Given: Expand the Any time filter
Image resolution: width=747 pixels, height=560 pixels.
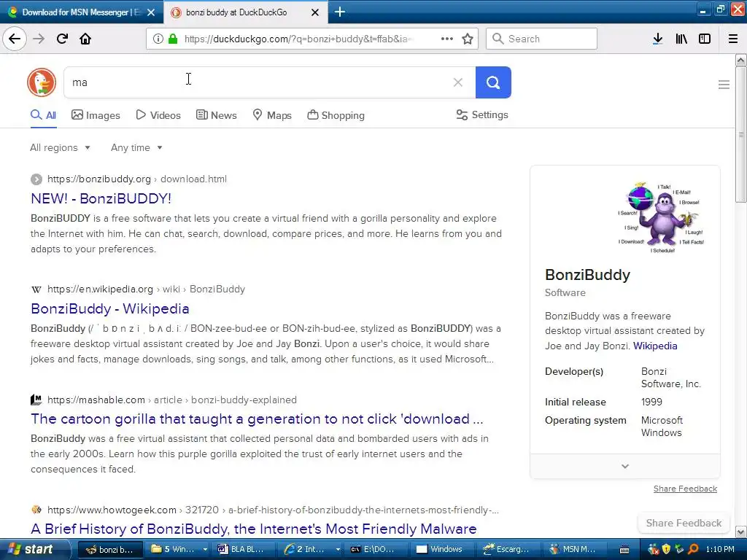Looking at the screenshot, I should pos(136,147).
